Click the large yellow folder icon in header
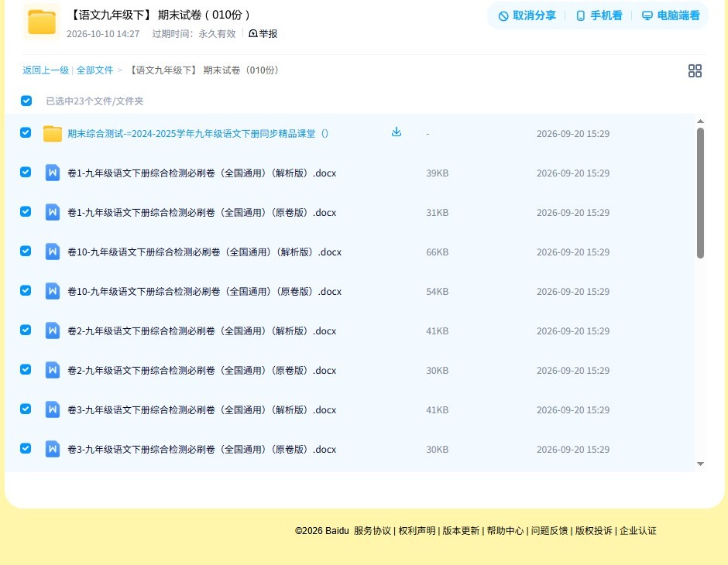Image resolution: width=728 pixels, height=565 pixels. point(42,22)
